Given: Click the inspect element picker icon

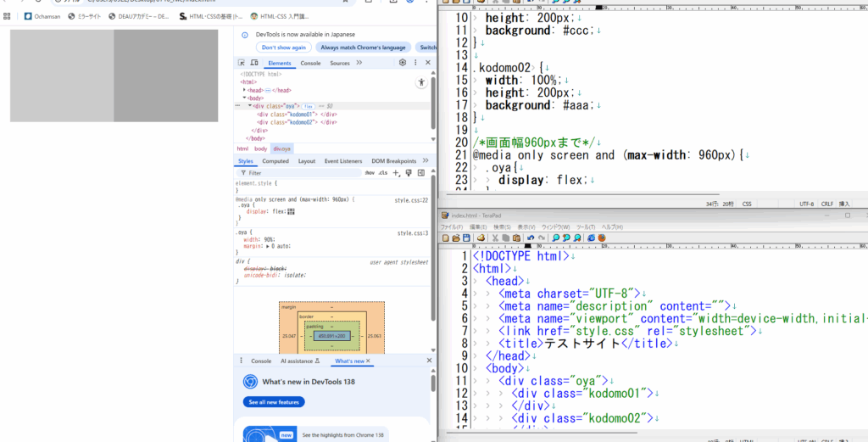Looking at the screenshot, I should tap(242, 63).
